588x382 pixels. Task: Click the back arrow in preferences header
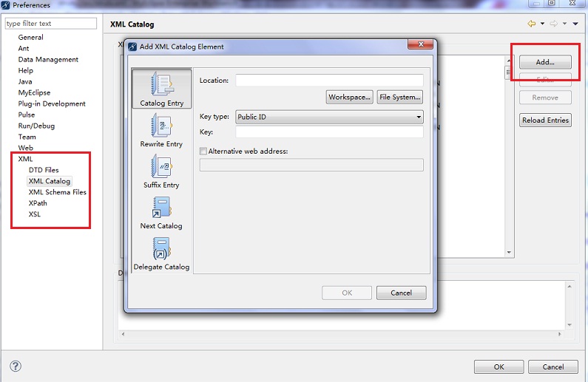click(x=531, y=24)
